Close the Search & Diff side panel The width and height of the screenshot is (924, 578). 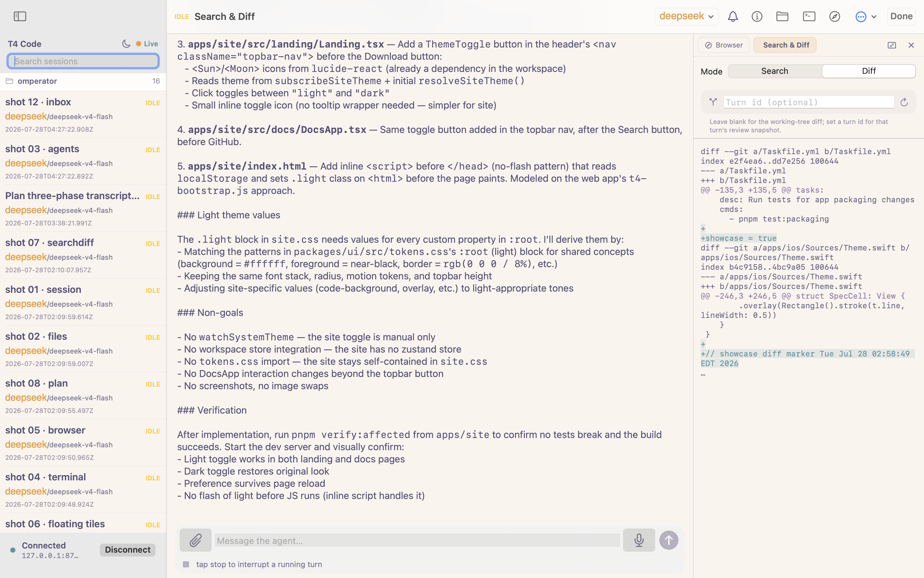(911, 46)
